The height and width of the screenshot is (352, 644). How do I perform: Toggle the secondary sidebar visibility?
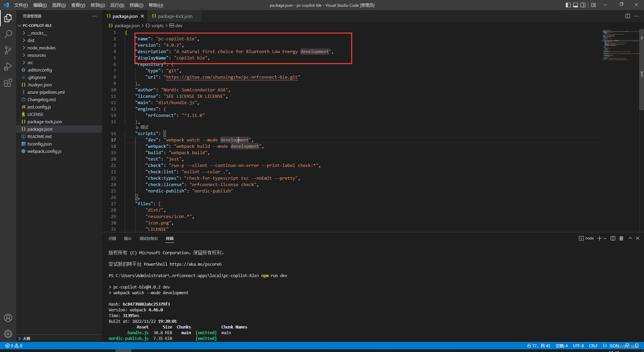pyautogui.click(x=583, y=5)
